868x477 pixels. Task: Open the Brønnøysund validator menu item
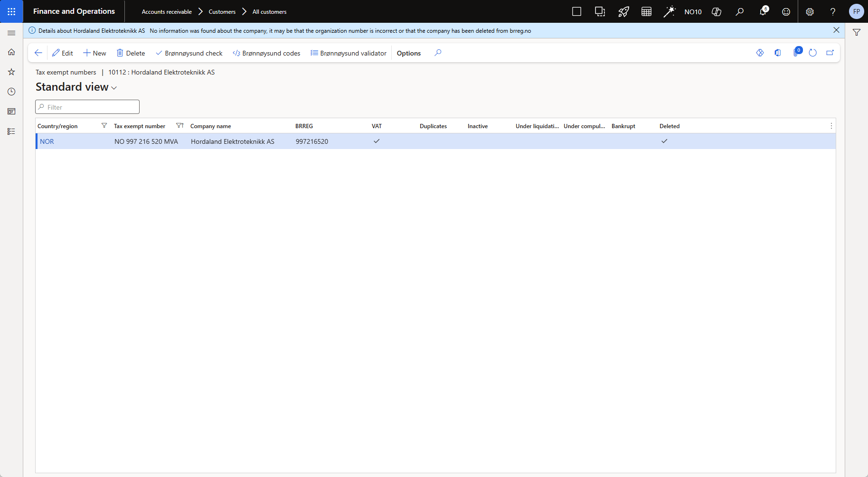click(x=349, y=53)
